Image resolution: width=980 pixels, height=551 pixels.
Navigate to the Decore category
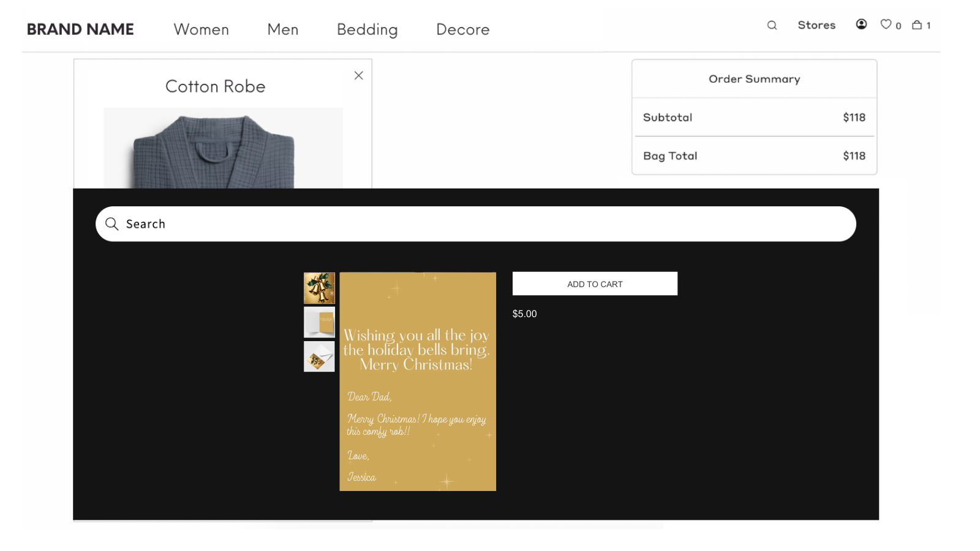tap(462, 29)
